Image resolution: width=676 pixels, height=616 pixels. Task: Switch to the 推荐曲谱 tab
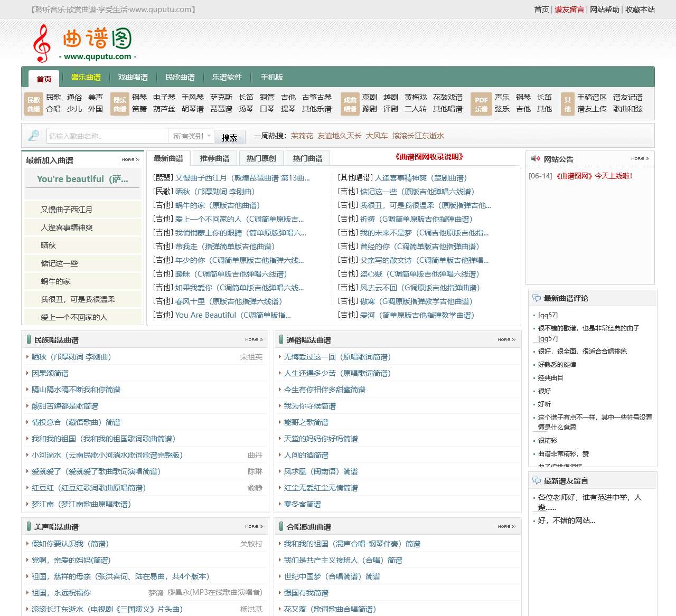click(215, 158)
